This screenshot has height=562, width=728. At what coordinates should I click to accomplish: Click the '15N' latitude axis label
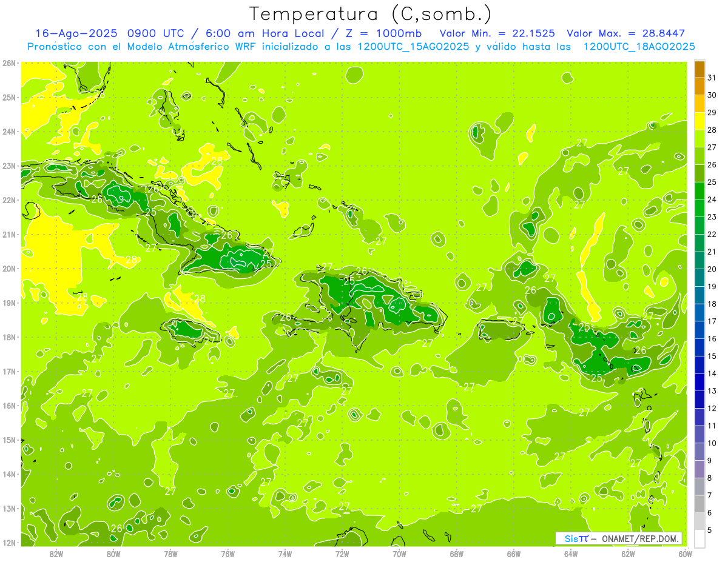pos(9,440)
